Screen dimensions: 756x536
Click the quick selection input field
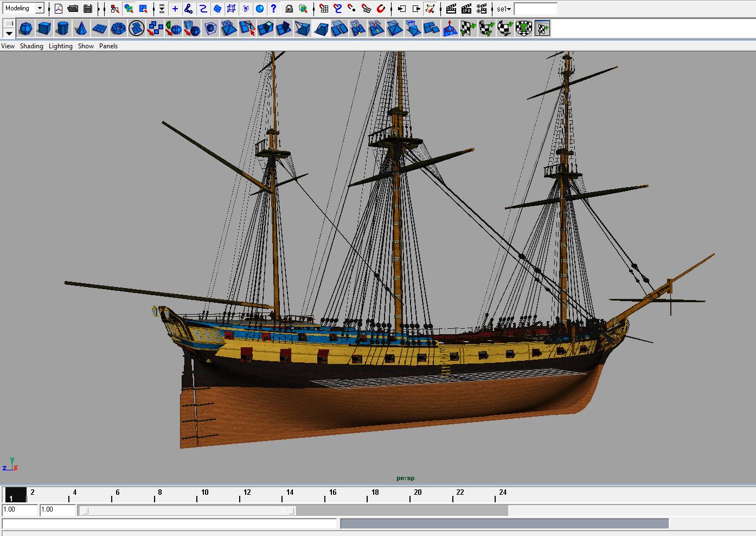(535, 9)
